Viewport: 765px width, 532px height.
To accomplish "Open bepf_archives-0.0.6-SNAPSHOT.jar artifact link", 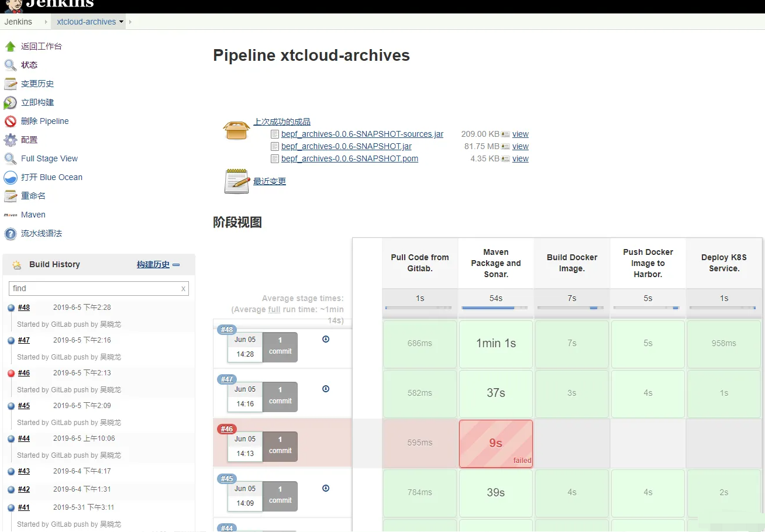I will [x=346, y=146].
